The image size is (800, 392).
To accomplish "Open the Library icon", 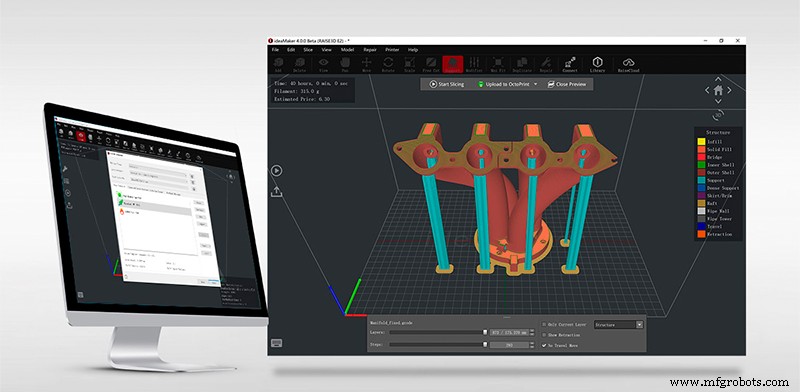I will [597, 64].
